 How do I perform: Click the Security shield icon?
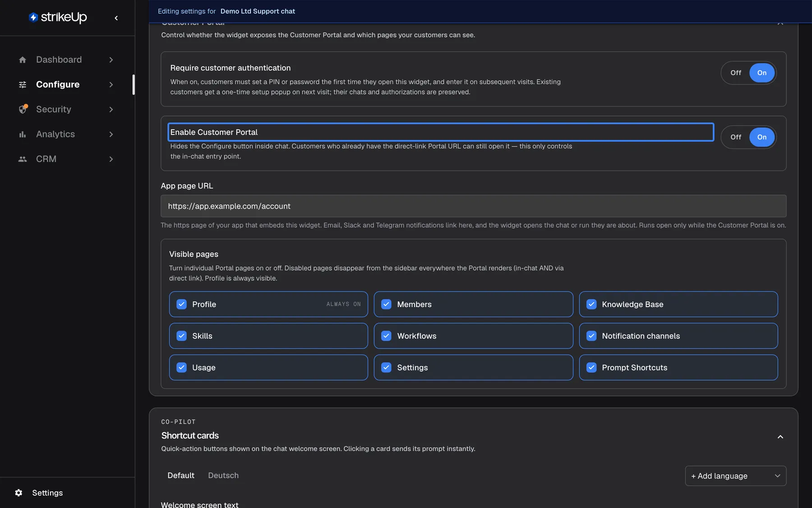[x=23, y=109]
